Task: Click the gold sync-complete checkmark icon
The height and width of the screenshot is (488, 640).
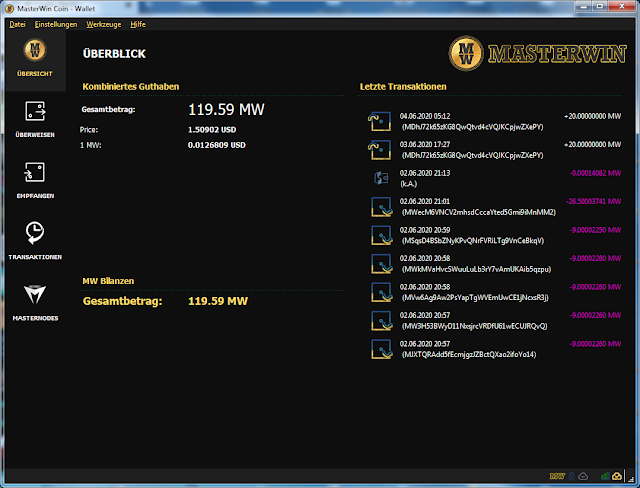Action: coord(617,476)
